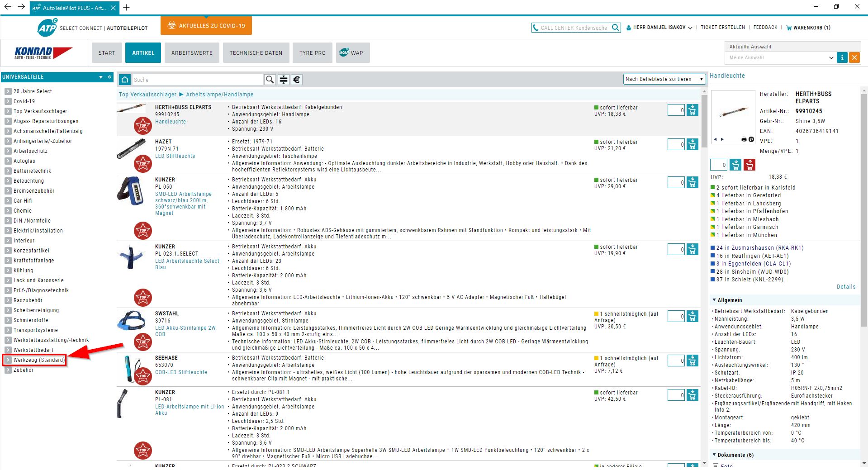Add KUNZER PL-050 to the cart

[x=693, y=182]
